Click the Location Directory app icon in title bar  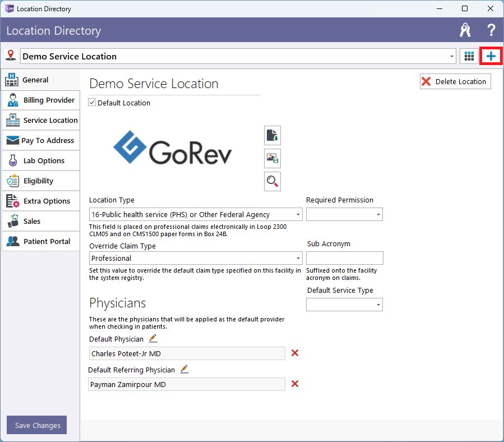click(x=10, y=8)
